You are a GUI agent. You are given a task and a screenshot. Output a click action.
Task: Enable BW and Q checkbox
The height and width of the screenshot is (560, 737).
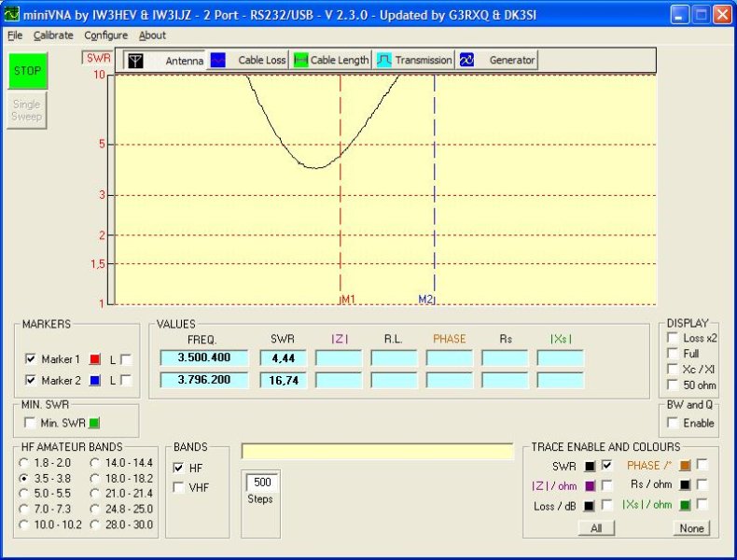pyautogui.click(x=673, y=423)
